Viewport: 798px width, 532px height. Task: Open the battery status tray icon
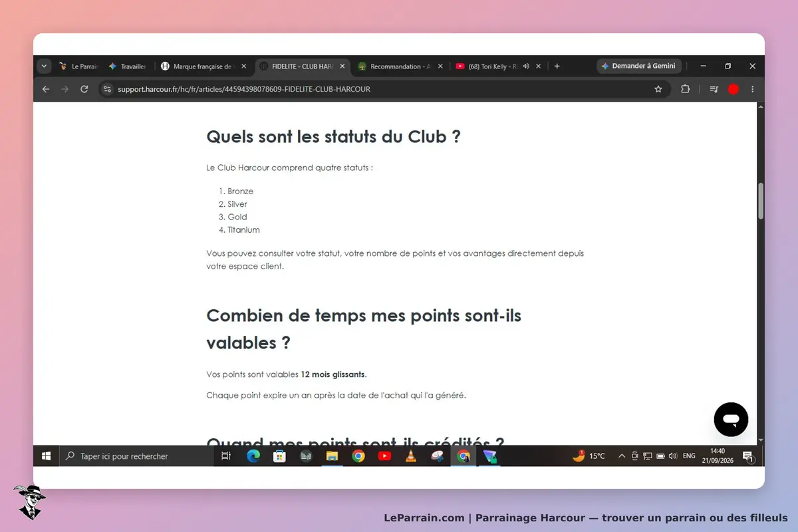tap(660, 456)
